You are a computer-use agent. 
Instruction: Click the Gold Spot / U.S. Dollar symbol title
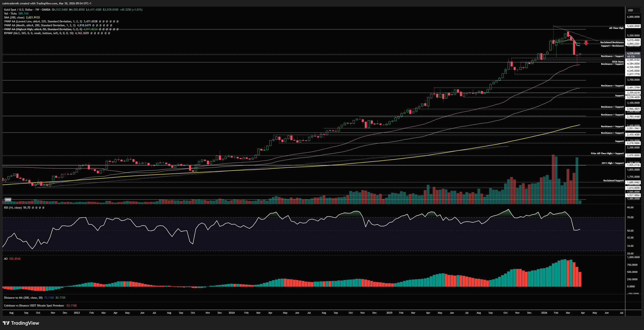(18, 10)
